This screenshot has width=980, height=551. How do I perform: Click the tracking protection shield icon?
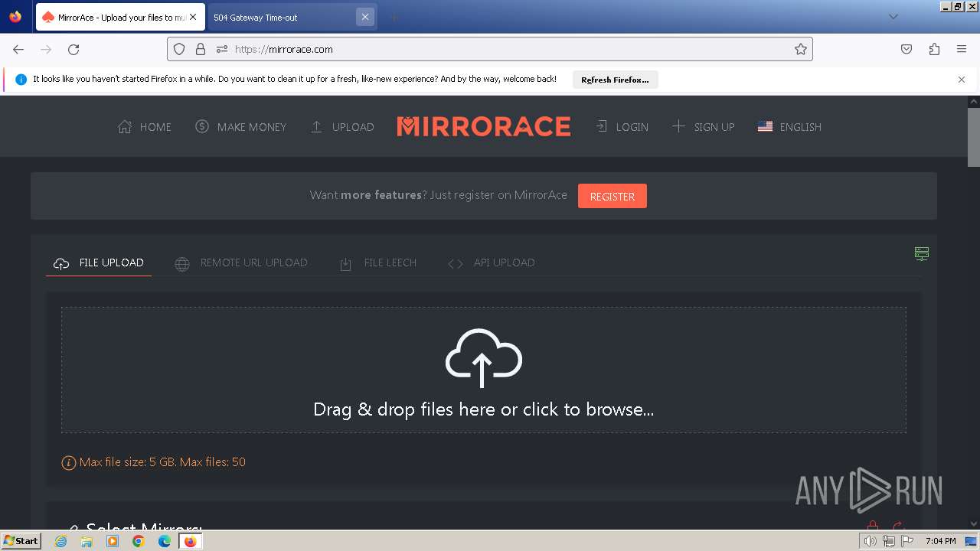coord(179,49)
